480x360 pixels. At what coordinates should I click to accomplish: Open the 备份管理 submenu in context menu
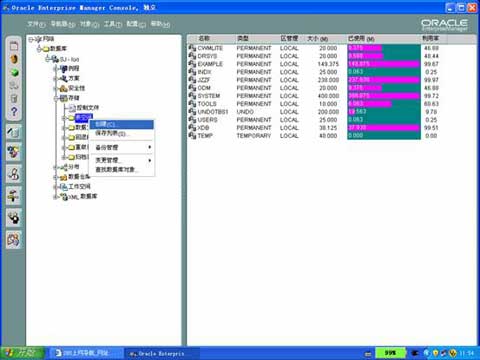[122, 147]
